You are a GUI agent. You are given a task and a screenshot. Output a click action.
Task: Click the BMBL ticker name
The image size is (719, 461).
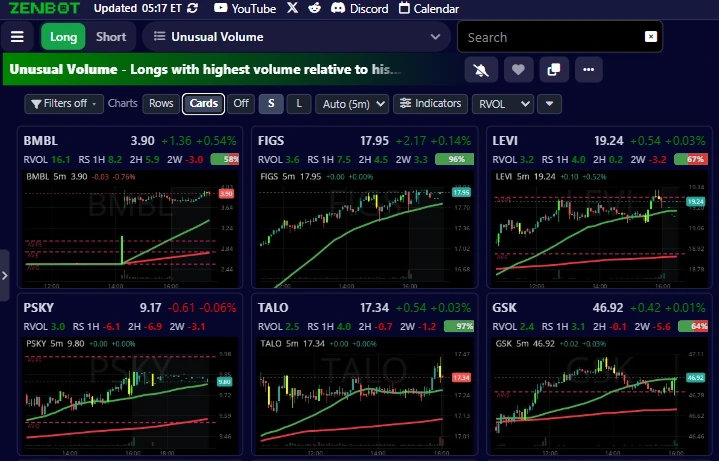click(x=41, y=141)
